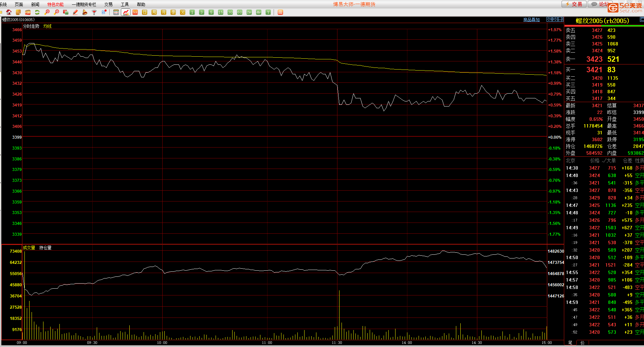Select the daily (日) K-line period
This screenshot has width=644, height=347.
coord(145,12)
